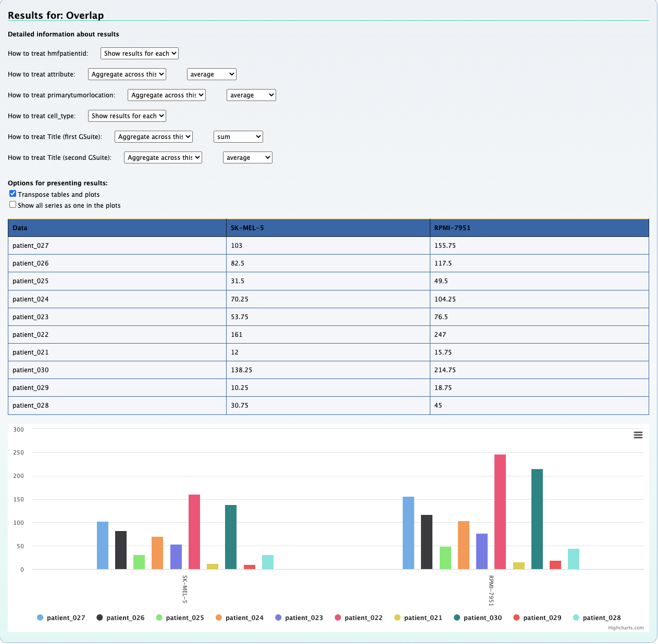Click the patient_022 row label in table
Viewport: 658px width, 644px height.
pos(31,334)
